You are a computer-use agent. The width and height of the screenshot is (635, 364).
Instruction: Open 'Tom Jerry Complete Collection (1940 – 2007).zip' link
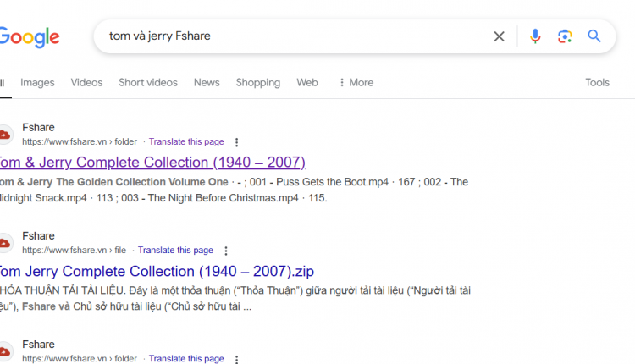point(157,271)
